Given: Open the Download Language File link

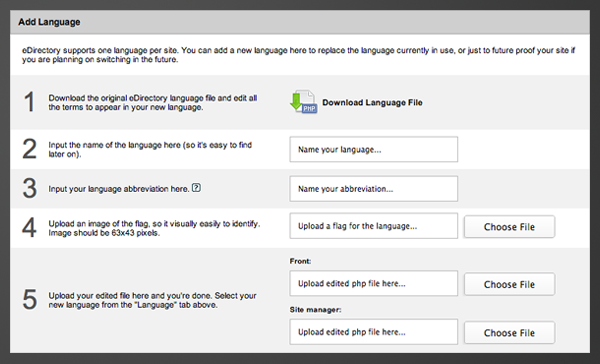Looking at the screenshot, I should click(372, 103).
